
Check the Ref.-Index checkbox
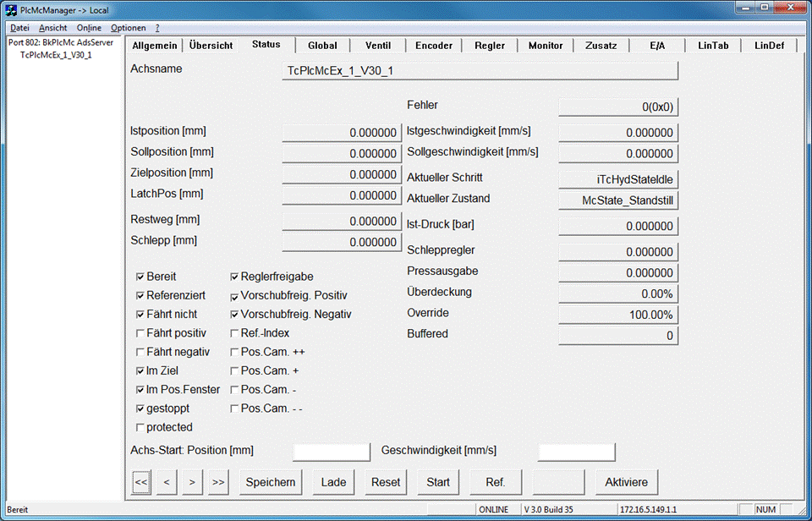234,333
